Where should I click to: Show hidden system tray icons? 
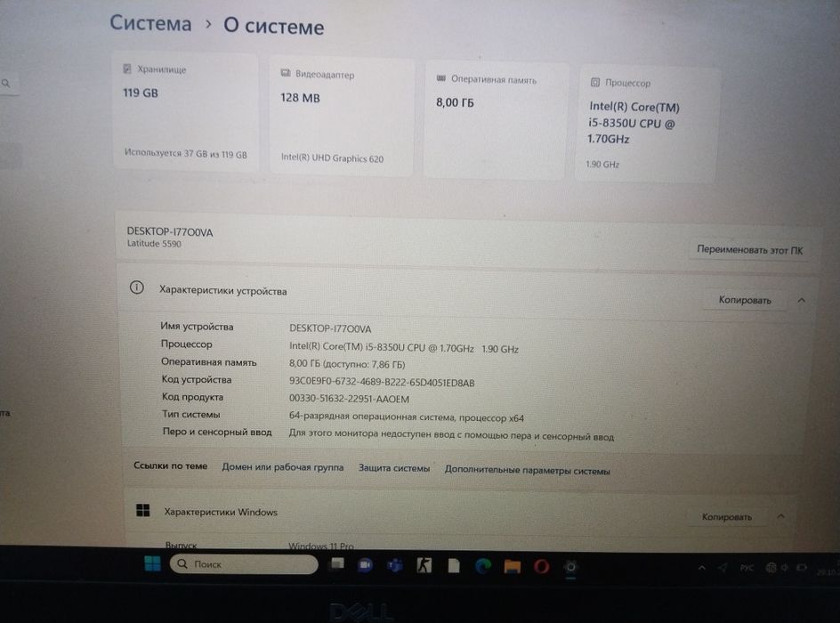(x=702, y=568)
